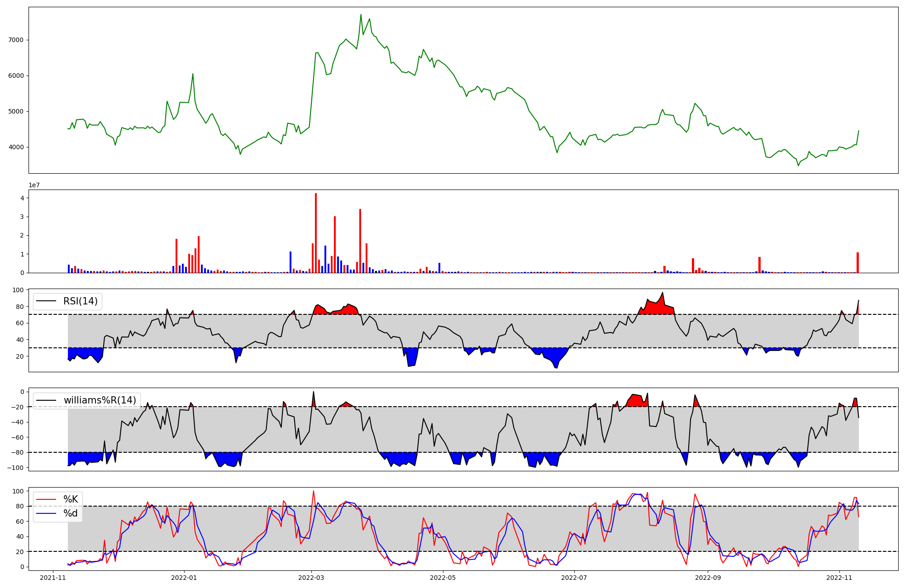Click the last red volume bar at right
This screenshot has width=905, height=588.
[x=857, y=263]
